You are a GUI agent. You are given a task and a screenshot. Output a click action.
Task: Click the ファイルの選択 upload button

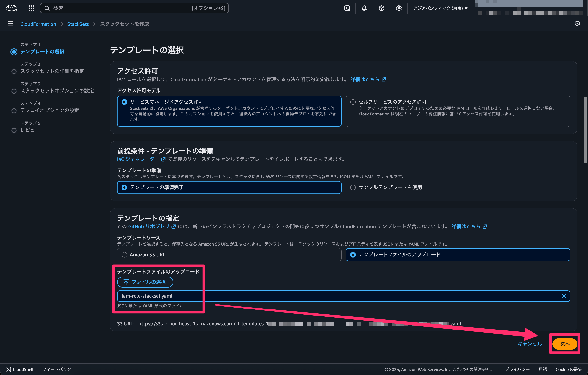(x=145, y=282)
